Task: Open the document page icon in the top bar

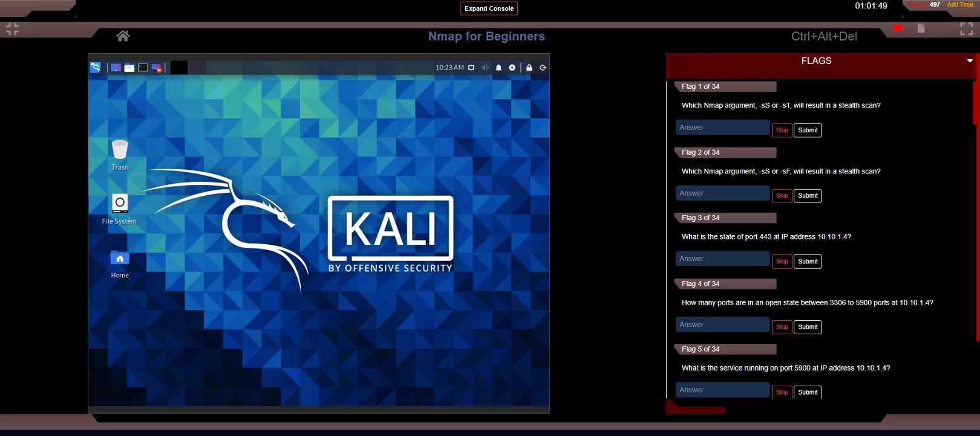Action: click(x=921, y=28)
